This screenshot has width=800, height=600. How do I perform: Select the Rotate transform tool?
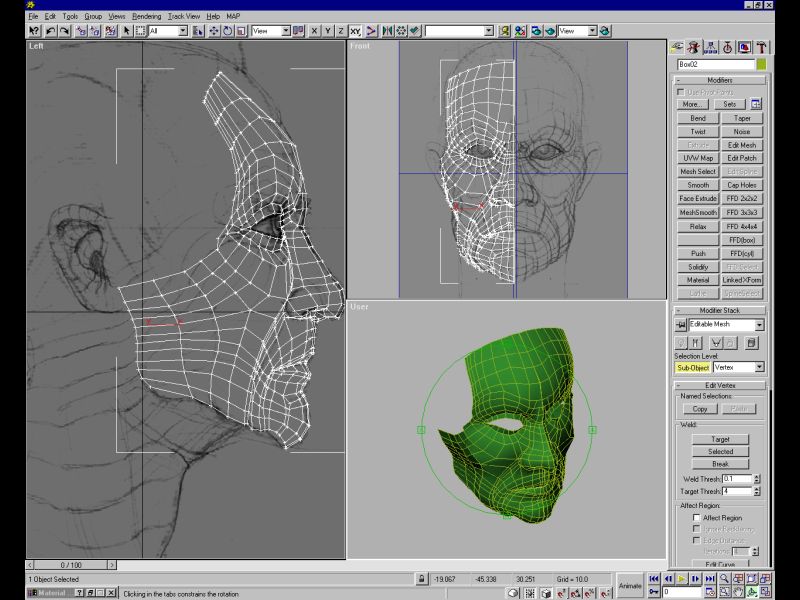pos(227,31)
